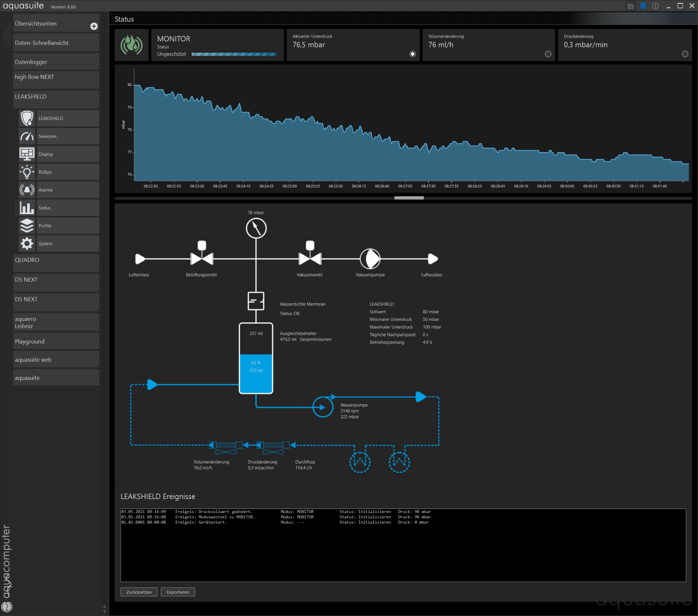Open the System gear icon
Image resolution: width=698 pixels, height=616 pixels.
(x=27, y=244)
